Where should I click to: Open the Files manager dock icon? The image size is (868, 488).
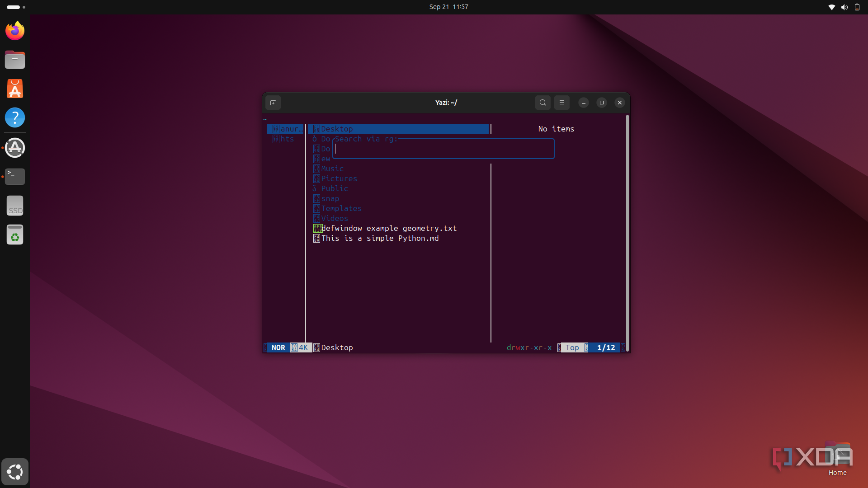click(15, 60)
